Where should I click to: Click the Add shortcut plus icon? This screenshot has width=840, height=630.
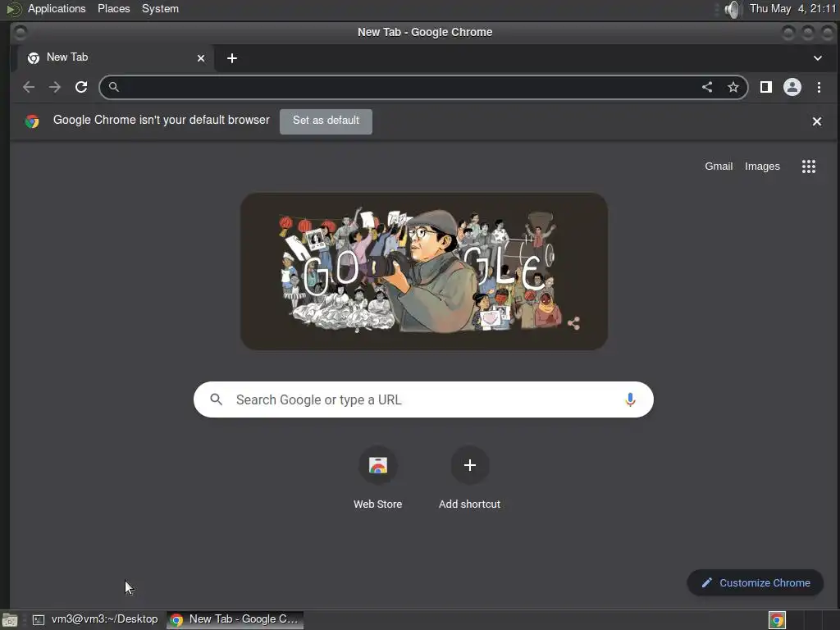pyautogui.click(x=470, y=465)
